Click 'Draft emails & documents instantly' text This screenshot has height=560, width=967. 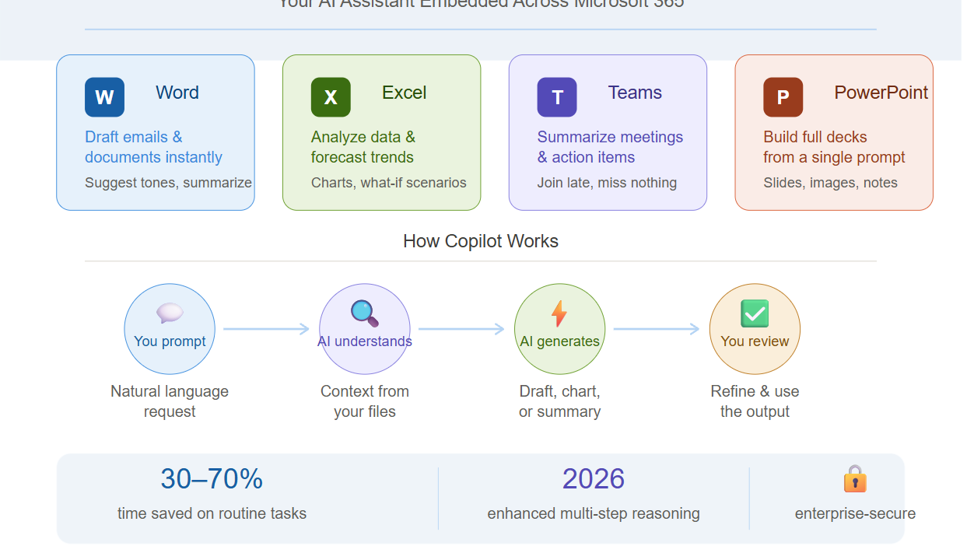click(x=153, y=147)
